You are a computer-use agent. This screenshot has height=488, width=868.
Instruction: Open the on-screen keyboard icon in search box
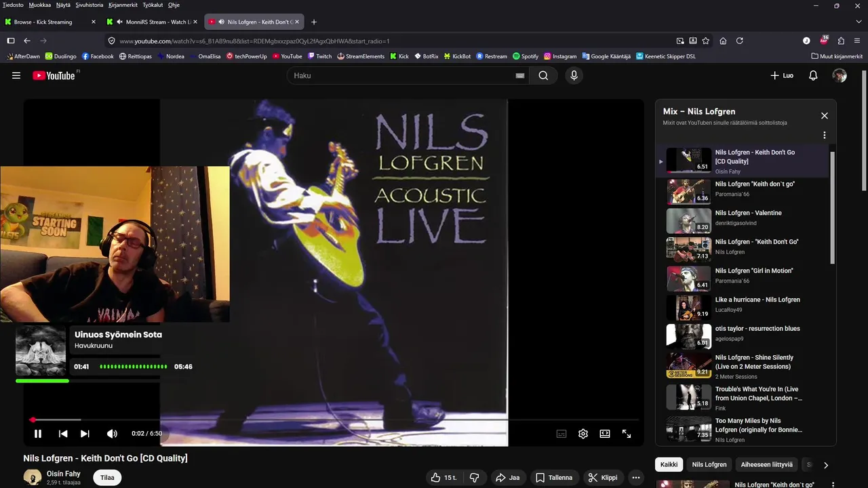click(519, 75)
